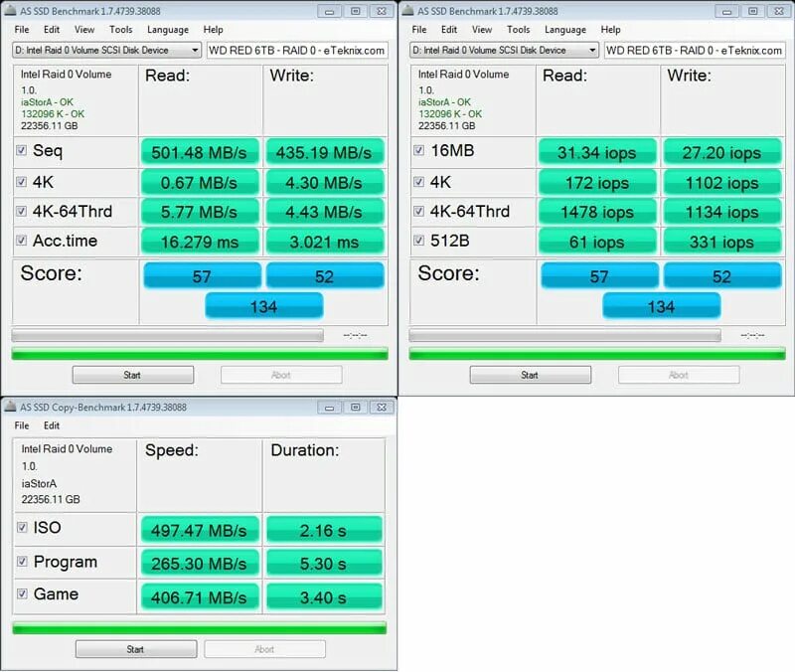795x672 pixels.
Task: Open Edit menu in left benchmark window
Action: (x=52, y=30)
